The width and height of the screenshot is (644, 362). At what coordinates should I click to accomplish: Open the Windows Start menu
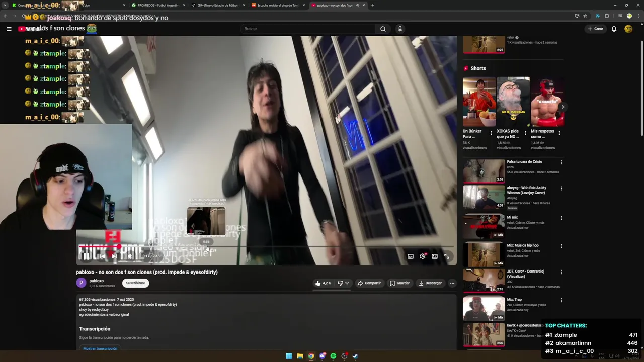(289, 356)
